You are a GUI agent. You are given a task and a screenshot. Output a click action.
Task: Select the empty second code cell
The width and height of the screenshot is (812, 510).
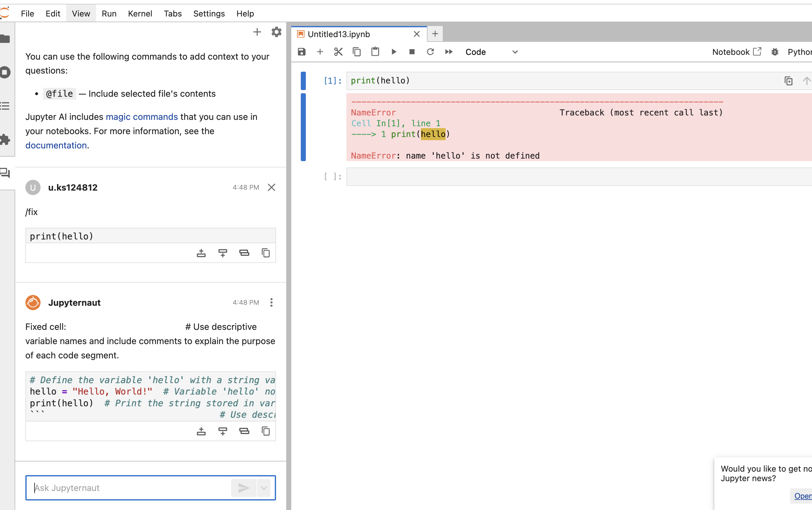click(x=579, y=176)
